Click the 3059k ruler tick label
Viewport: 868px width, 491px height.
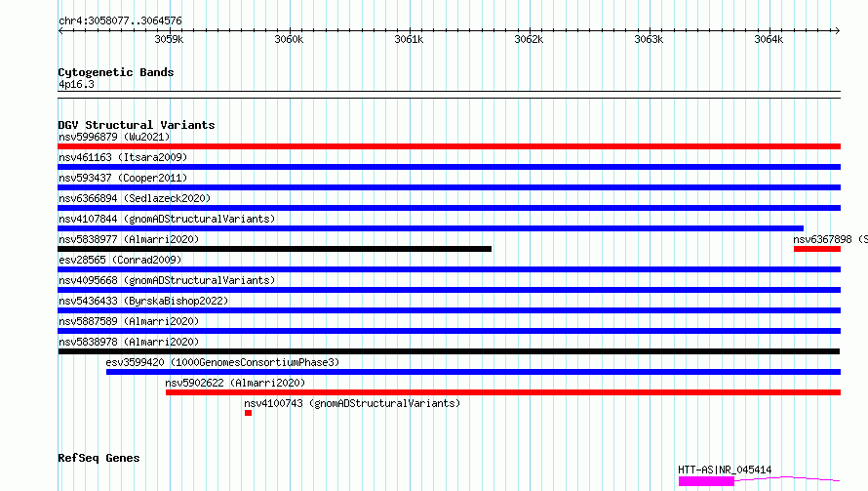[169, 40]
